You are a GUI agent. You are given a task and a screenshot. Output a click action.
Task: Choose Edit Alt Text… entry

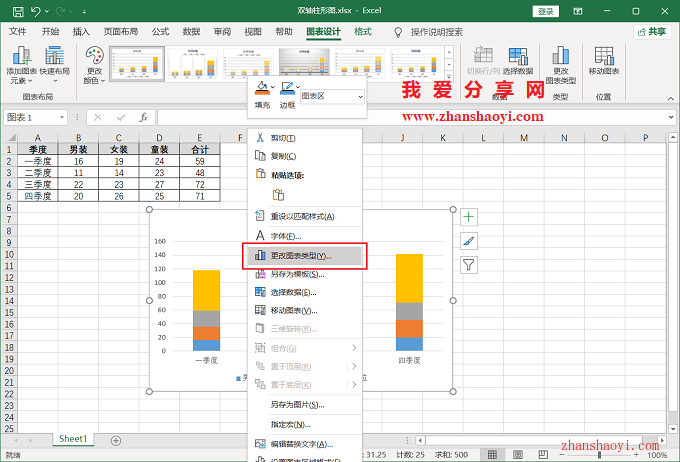click(x=304, y=444)
